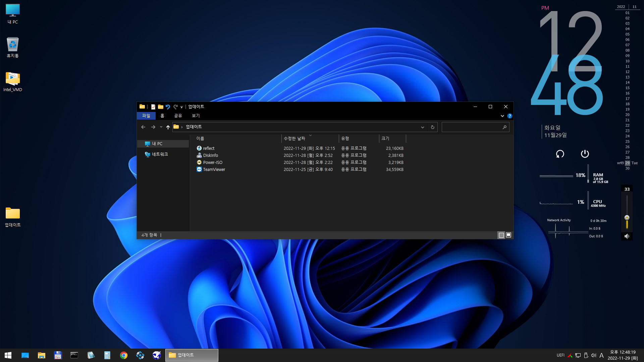644x362 pixels.
Task: Open the system tray volume icon
Action: tap(594, 355)
